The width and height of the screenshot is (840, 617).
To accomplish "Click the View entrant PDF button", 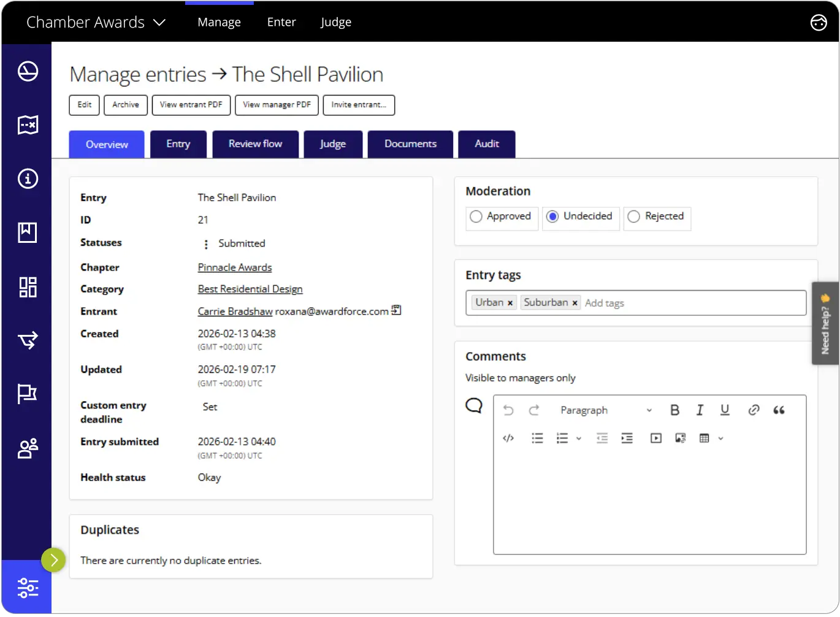I will (191, 105).
